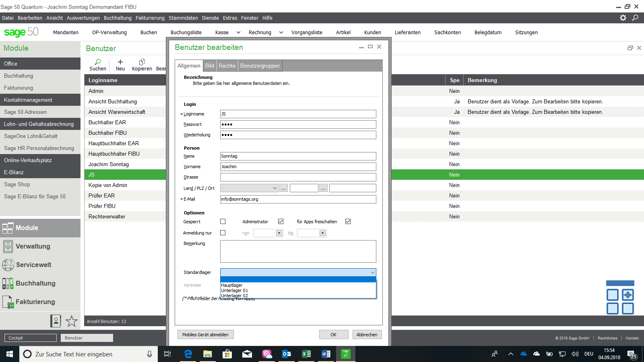Open the Servicewelt module icon
This screenshot has width=644, height=362.
tap(8, 265)
